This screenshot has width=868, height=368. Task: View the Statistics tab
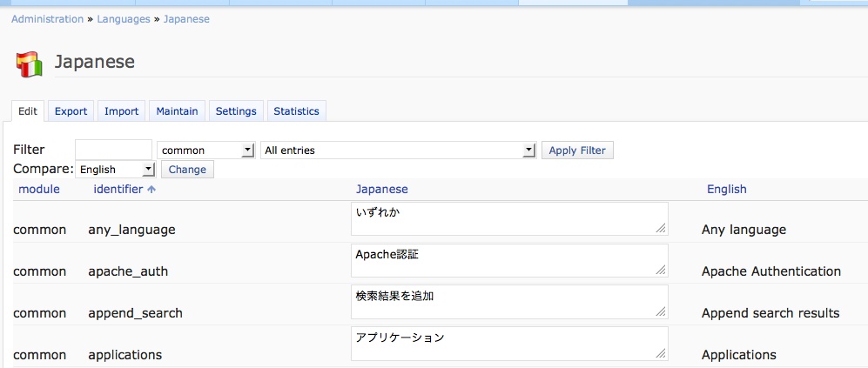coord(296,111)
